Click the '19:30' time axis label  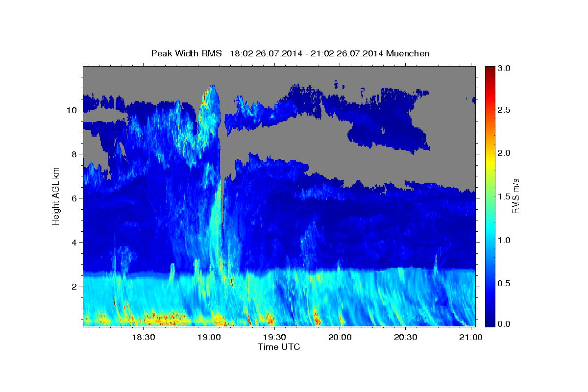click(x=274, y=338)
